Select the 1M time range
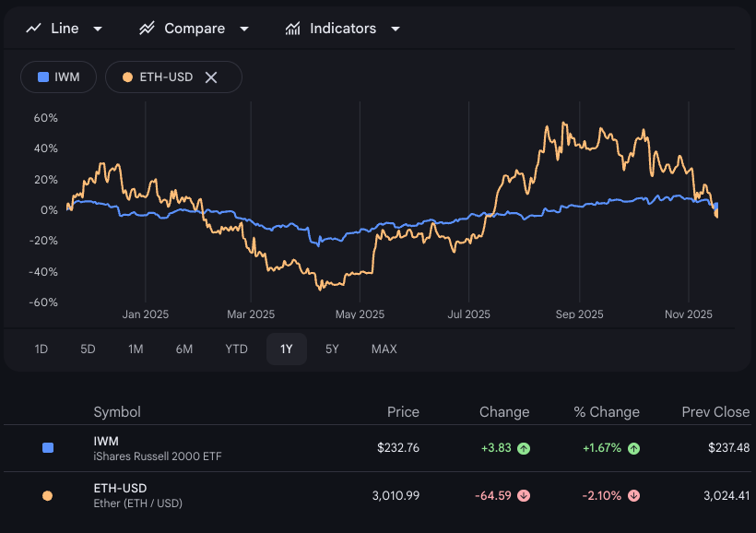This screenshot has width=756, height=533. tap(136, 349)
